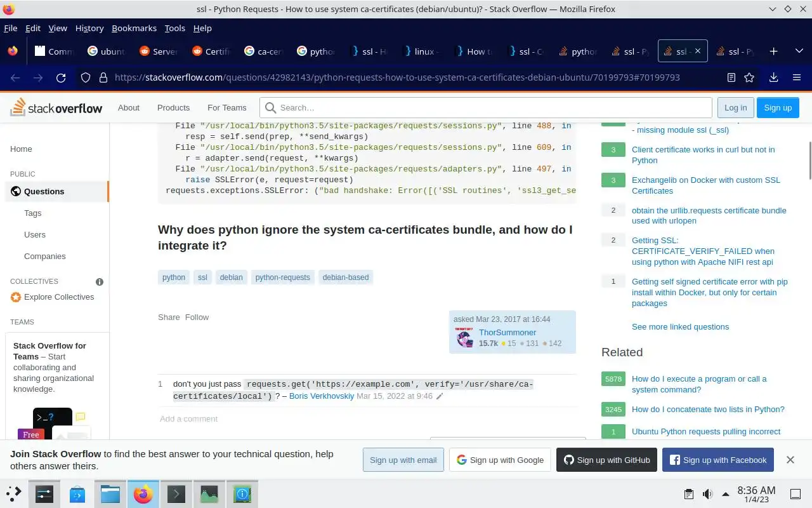This screenshot has height=508, width=812.
Task: Open the Edit menu
Action: 33,28
